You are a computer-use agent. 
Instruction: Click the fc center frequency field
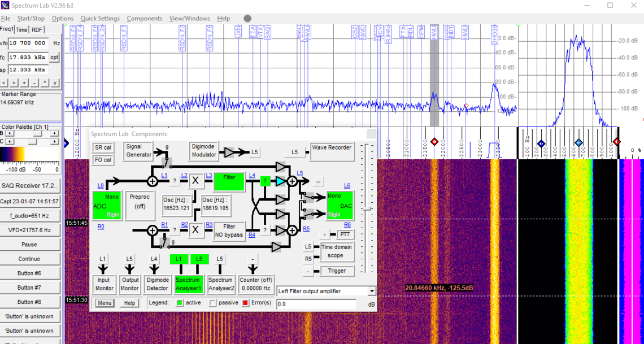[x=28, y=58]
